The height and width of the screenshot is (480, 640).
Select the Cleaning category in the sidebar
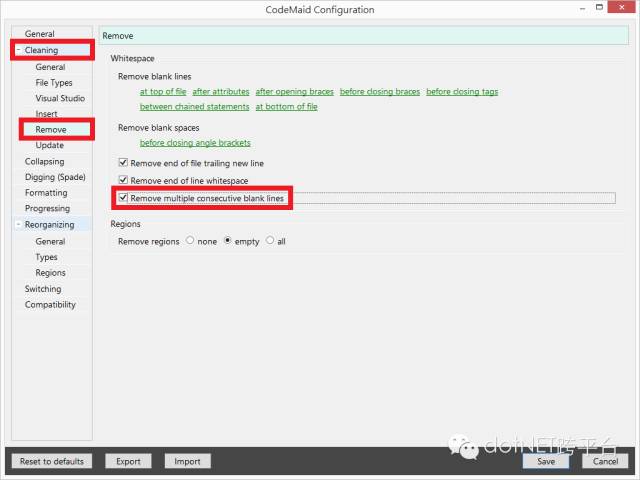pos(41,50)
